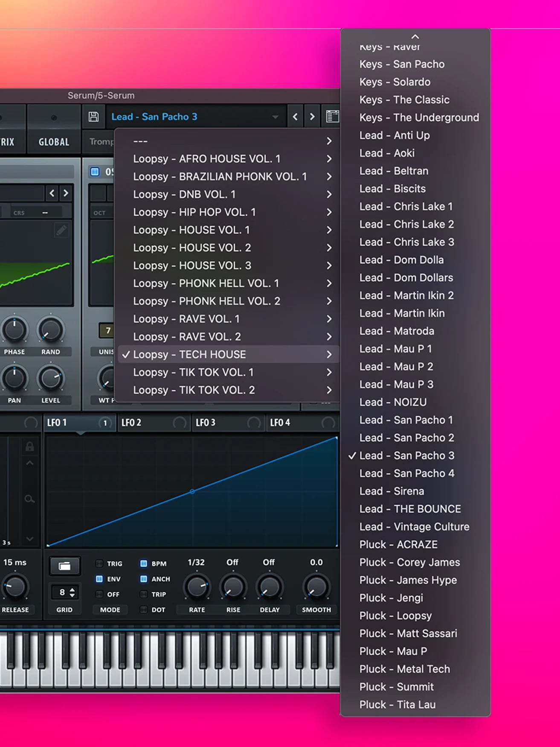Screen dimensions: 560x747
Task: Click the lock icon beside LFO graph
Action: [x=29, y=446]
